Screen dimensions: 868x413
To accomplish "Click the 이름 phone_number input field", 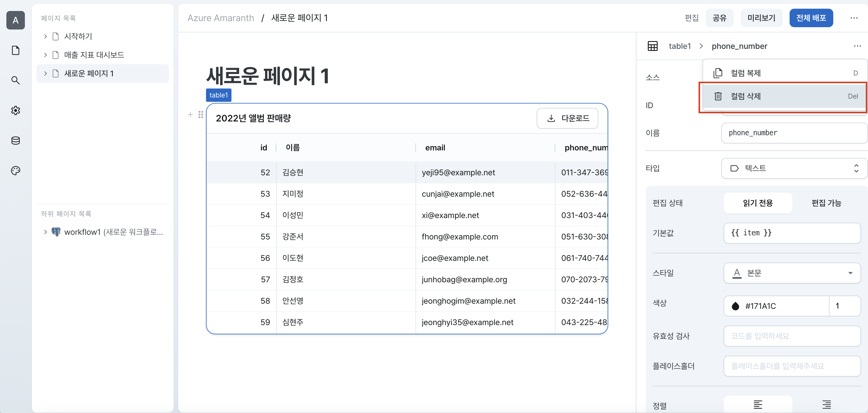I will pos(794,133).
